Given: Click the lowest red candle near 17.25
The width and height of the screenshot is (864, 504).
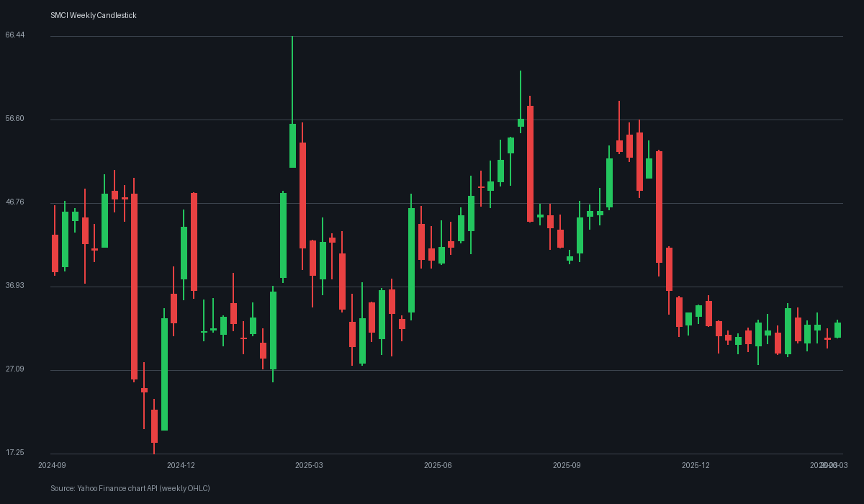Looking at the screenshot, I should coord(154,426).
